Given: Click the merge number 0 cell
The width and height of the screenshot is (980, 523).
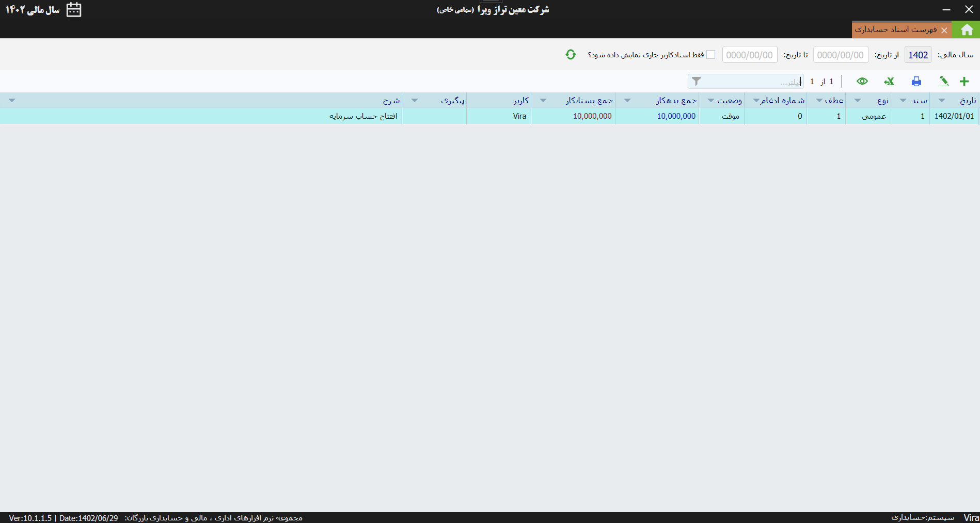Looking at the screenshot, I should pyautogui.click(x=776, y=116).
